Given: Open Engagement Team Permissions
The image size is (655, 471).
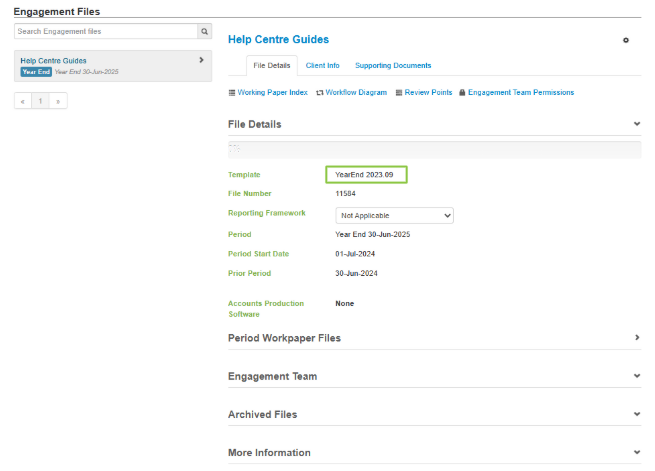Looking at the screenshot, I should point(516,92).
